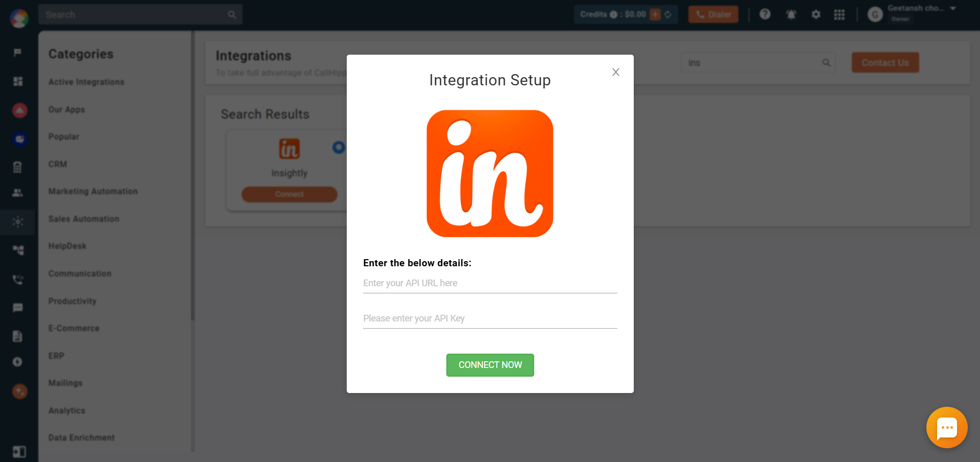Select the integrations icon in sidebar
Screen dimensions: 980x462
pyautogui.click(x=18, y=222)
